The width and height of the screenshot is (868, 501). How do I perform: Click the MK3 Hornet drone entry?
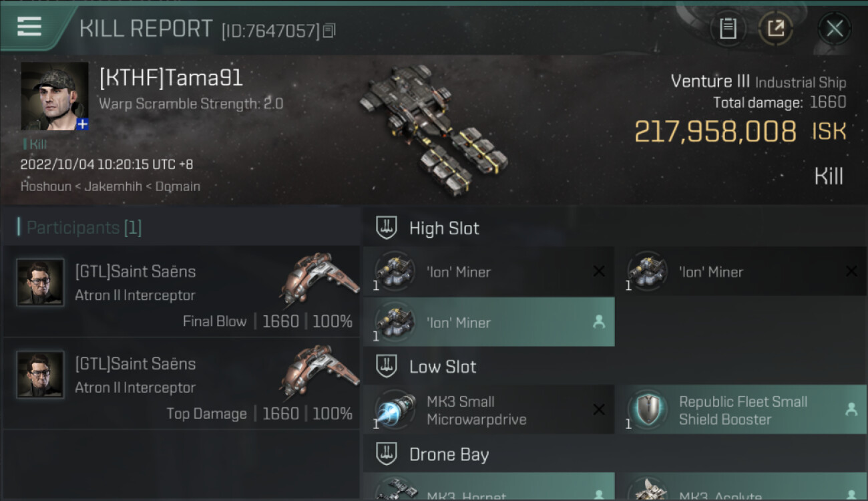pos(489,487)
